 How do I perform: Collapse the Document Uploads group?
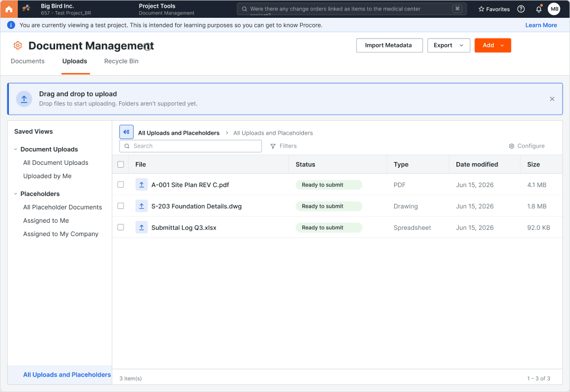[16, 149]
